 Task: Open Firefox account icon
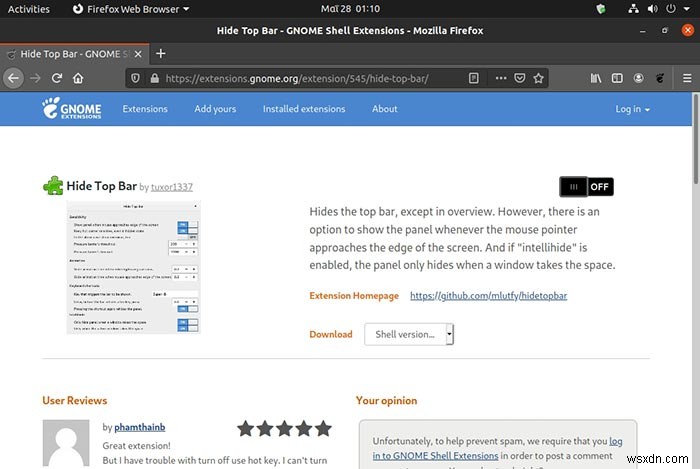[638, 79]
